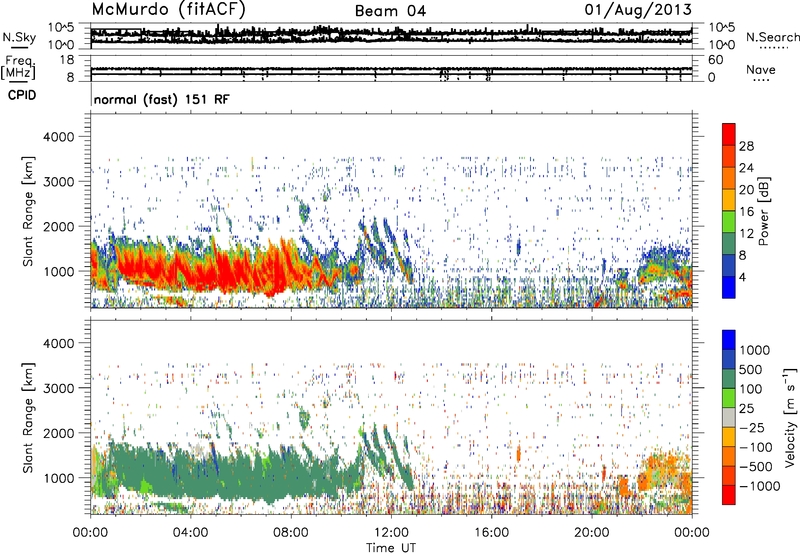Click the "CPID" row label
Image resolution: width=800 pixels, height=554 pixels.
tap(22, 95)
